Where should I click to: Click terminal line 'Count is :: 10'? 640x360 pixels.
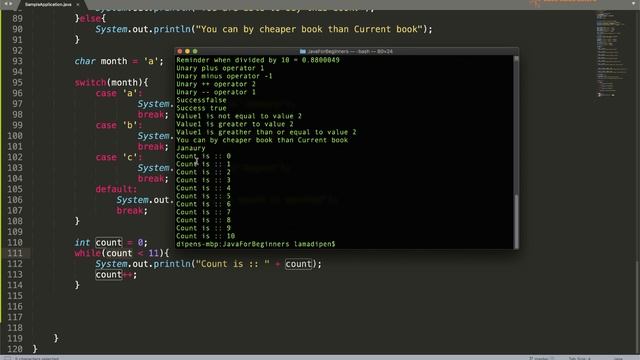[205, 236]
